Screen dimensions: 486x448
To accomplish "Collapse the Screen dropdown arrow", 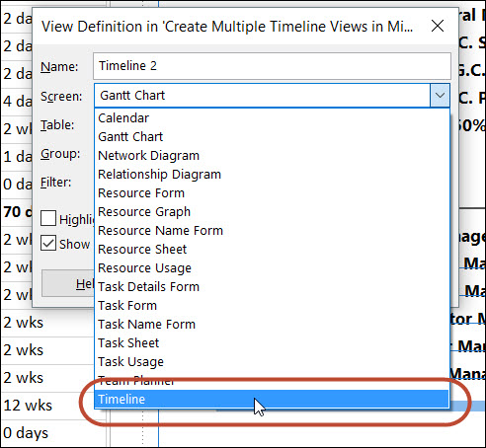I will click(x=440, y=96).
